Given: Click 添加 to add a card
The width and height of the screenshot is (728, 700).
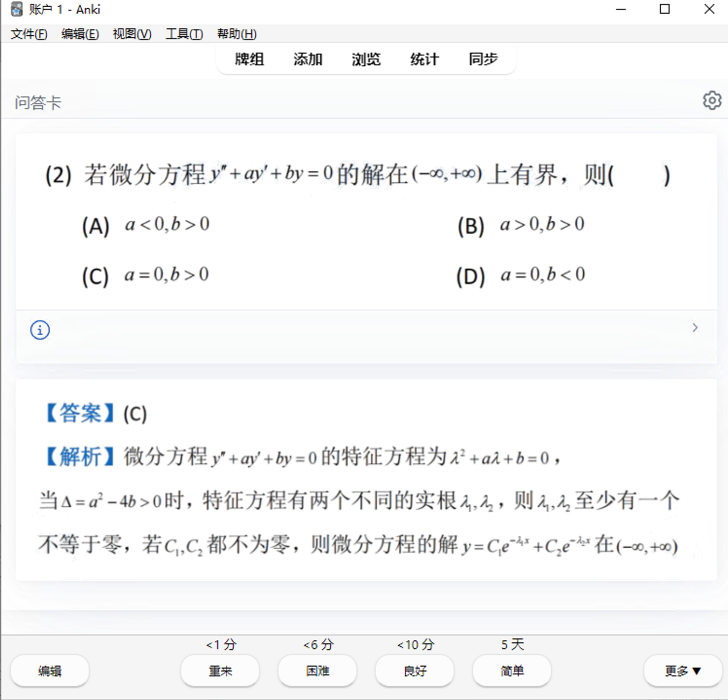Looking at the screenshot, I should click(308, 59).
